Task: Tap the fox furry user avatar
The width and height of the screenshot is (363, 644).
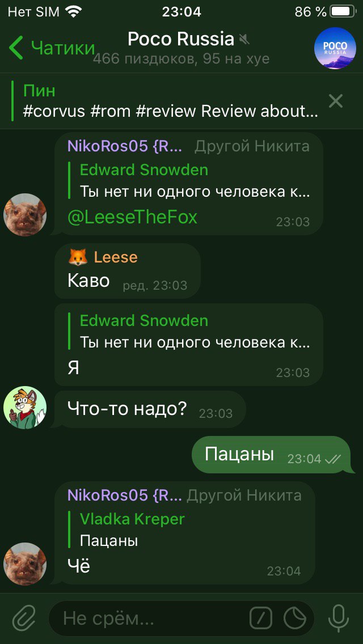Action: click(x=24, y=408)
